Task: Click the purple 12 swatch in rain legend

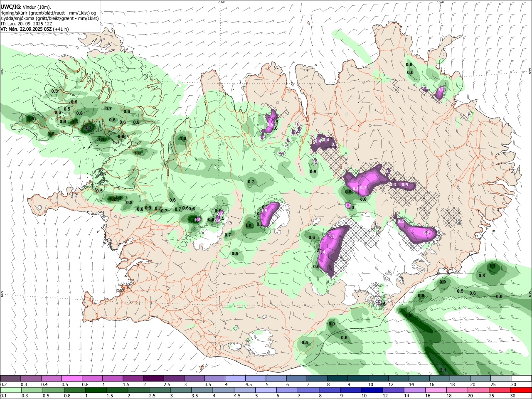Action: click(393, 390)
